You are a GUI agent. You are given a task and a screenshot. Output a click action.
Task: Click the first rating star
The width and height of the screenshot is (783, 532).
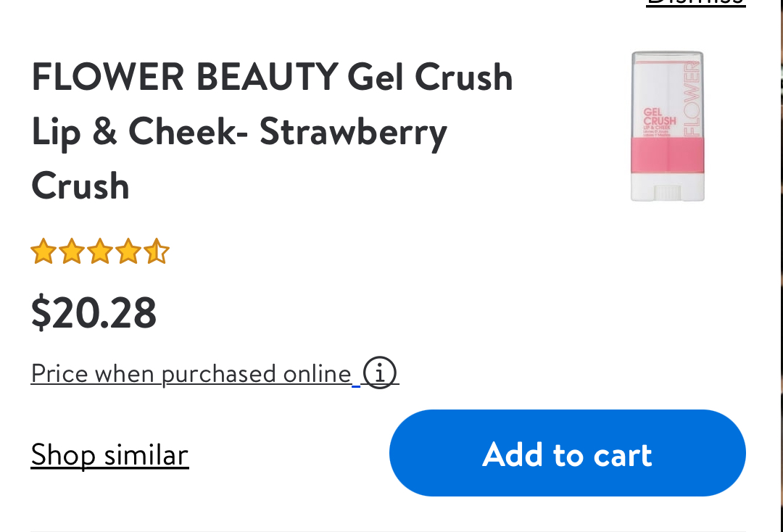coord(43,251)
